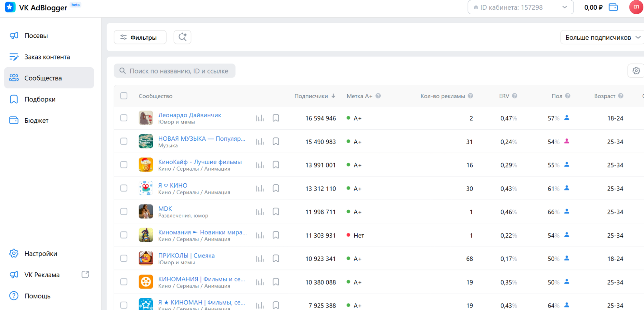Click the user profile avatar
Image resolution: width=644 pixels, height=310 pixels.
(x=636, y=7)
